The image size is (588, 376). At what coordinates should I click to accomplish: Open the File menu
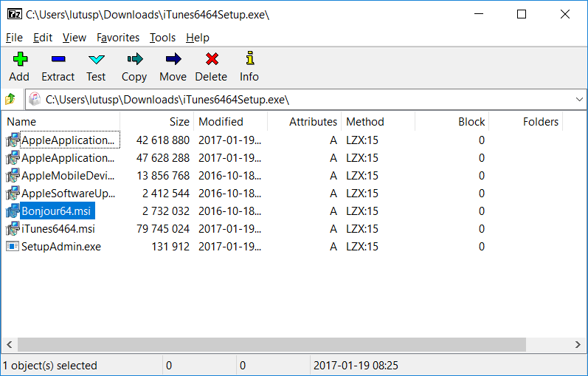[x=14, y=38]
